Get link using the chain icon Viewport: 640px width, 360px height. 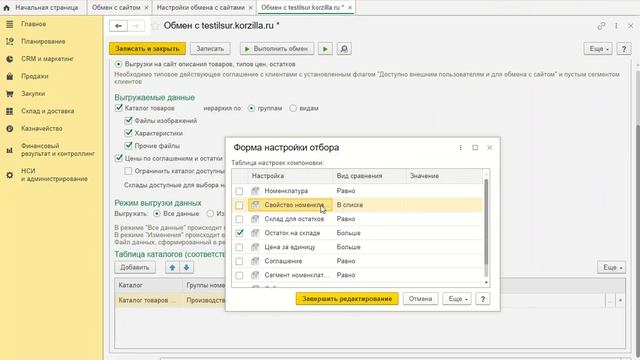coord(601,26)
